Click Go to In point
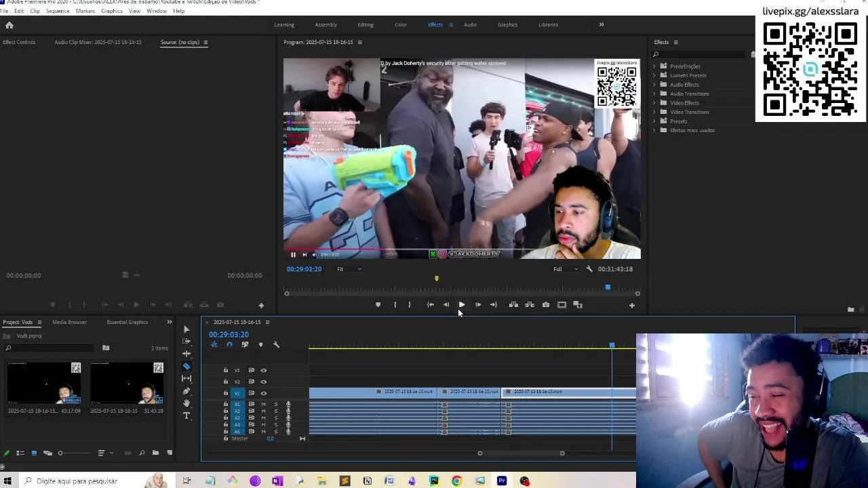The image size is (868, 488). (430, 305)
